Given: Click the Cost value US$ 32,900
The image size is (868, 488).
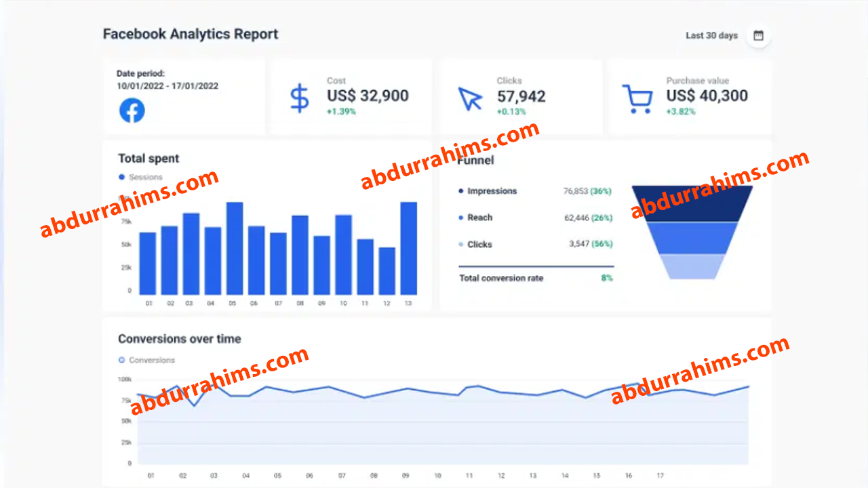Looking at the screenshot, I should pyautogui.click(x=368, y=96).
